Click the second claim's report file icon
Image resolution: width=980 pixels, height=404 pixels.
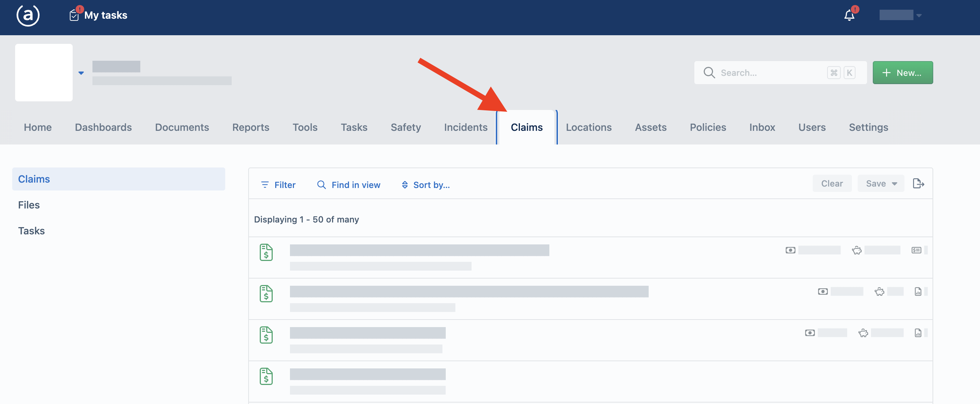point(918,291)
